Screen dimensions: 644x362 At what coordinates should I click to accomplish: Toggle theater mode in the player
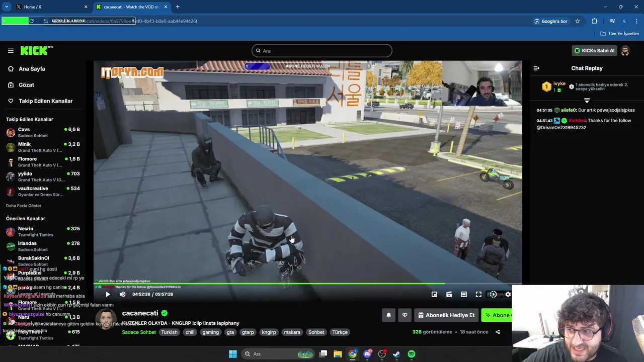[x=464, y=294]
